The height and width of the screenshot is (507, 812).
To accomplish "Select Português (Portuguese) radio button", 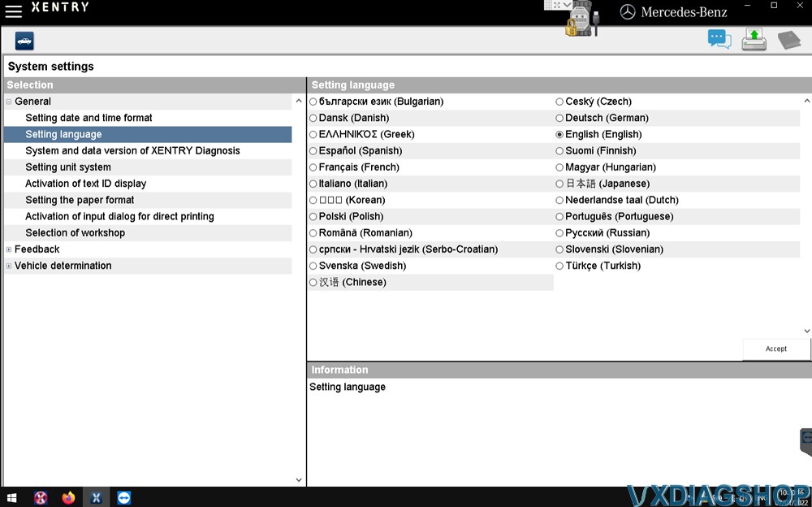I will click(559, 217).
